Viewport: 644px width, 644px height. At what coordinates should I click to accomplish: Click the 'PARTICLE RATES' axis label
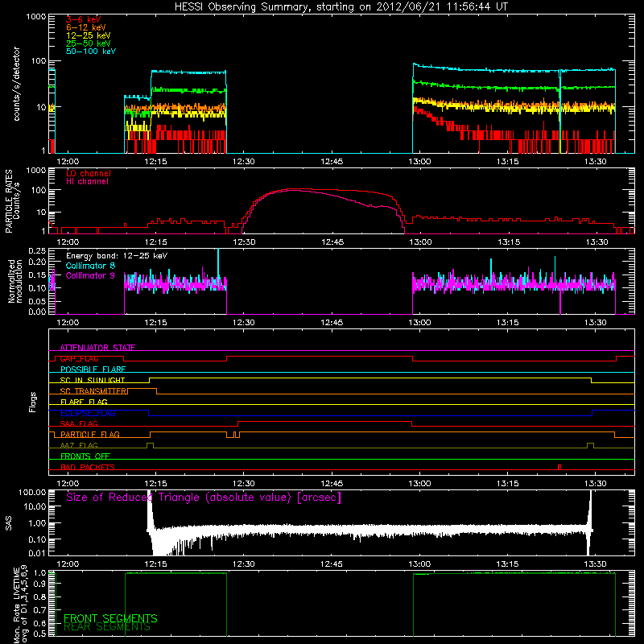tap(9, 201)
